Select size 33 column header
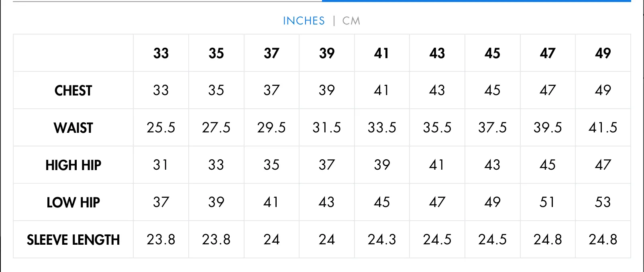The image size is (644, 272). pyautogui.click(x=161, y=53)
